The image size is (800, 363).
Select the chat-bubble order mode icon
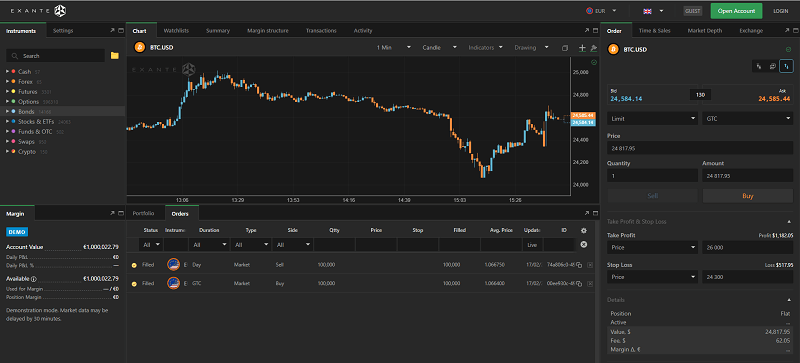pos(773,66)
